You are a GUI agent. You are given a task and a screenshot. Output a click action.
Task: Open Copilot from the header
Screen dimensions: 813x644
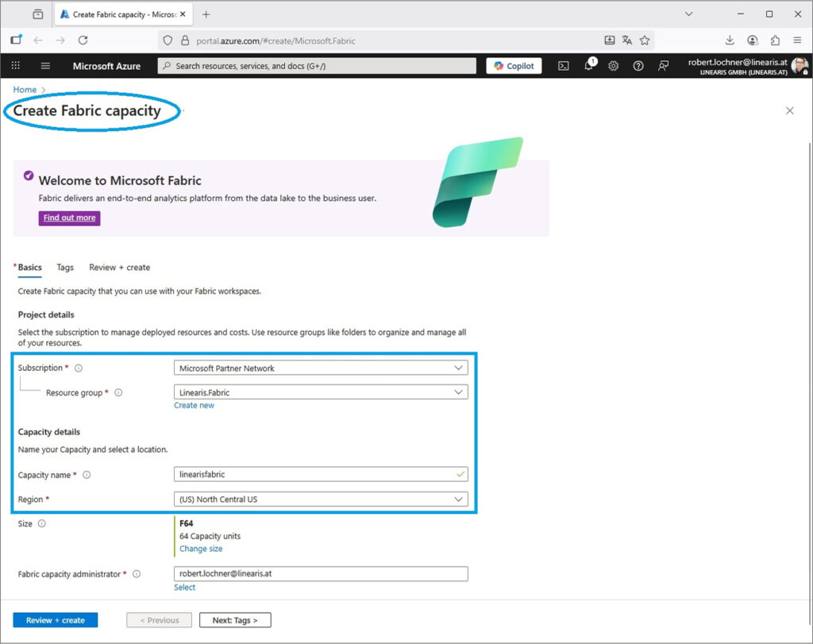tap(514, 66)
